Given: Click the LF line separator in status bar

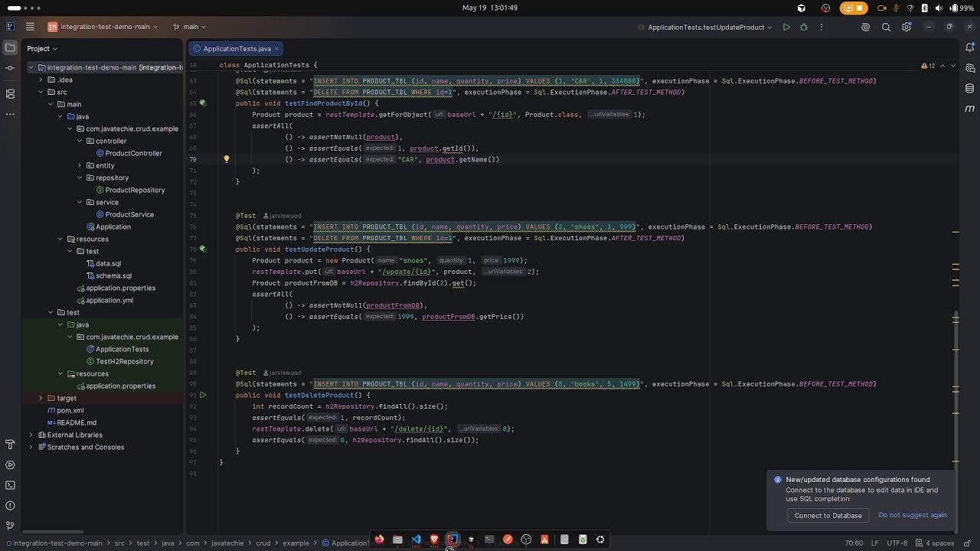Looking at the screenshot, I should [x=875, y=543].
